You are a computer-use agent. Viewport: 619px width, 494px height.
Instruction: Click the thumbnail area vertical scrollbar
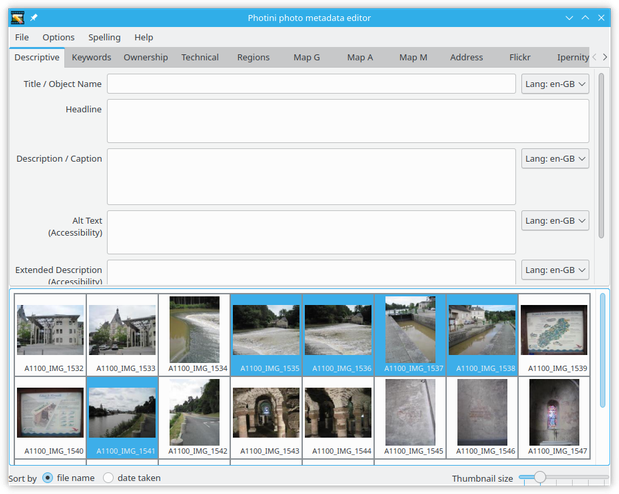pos(602,351)
